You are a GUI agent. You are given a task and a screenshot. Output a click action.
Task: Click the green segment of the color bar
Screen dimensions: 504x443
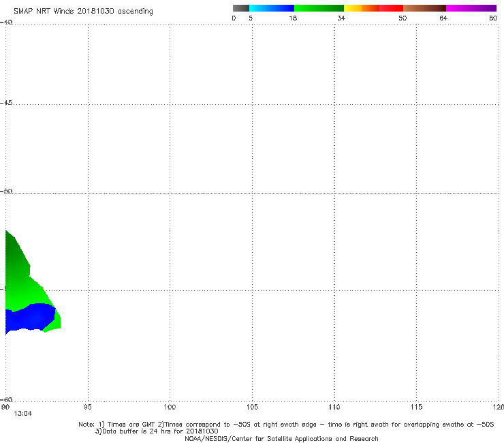click(x=319, y=8)
